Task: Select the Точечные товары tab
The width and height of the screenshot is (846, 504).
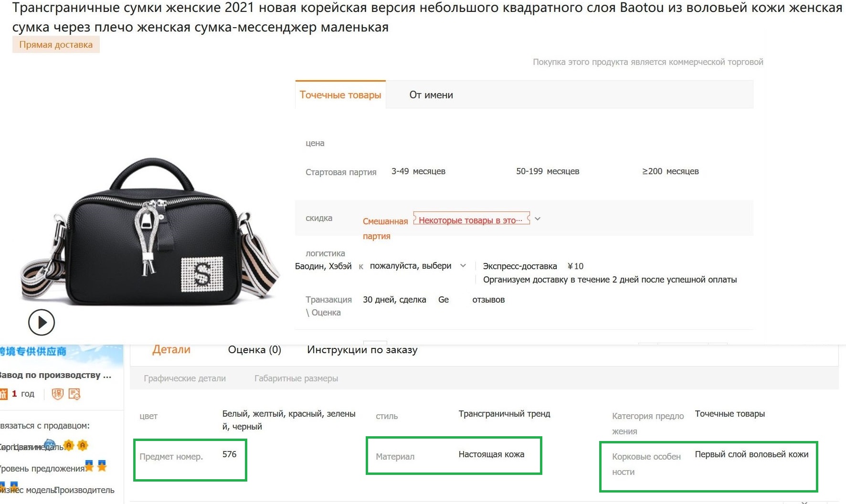Action: (x=340, y=95)
